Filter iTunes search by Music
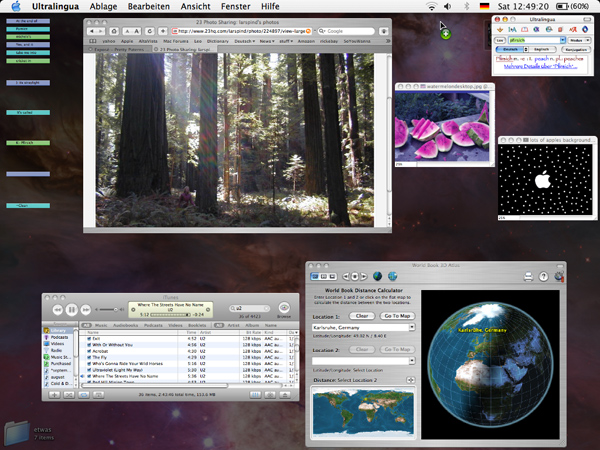The height and width of the screenshot is (450, 600). [101, 325]
